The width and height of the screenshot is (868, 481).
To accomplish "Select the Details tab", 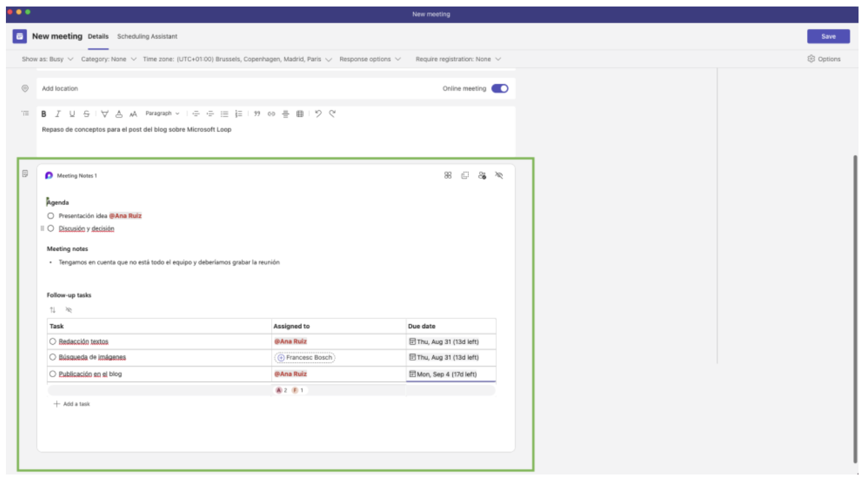I will point(98,37).
